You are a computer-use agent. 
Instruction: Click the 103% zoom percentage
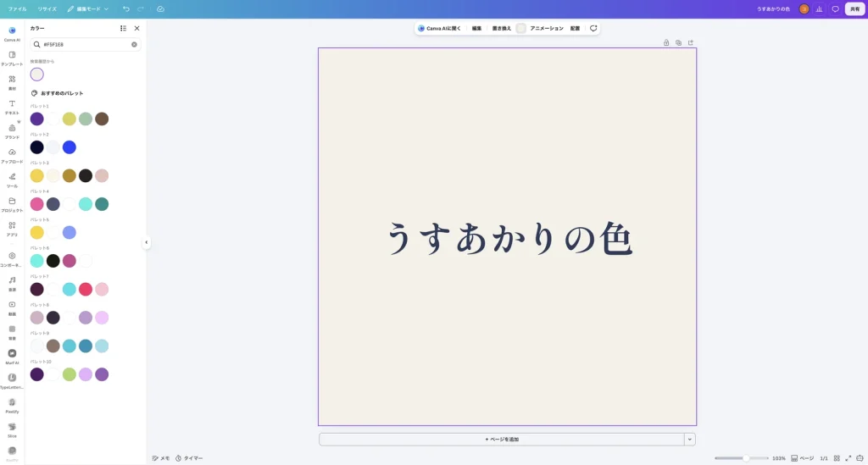coord(779,458)
